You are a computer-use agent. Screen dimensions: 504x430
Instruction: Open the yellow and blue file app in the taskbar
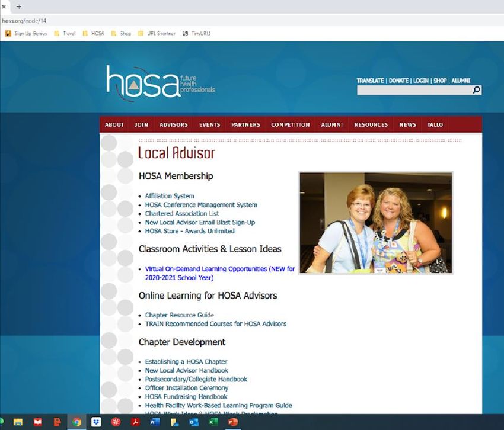pyautogui.click(x=174, y=422)
